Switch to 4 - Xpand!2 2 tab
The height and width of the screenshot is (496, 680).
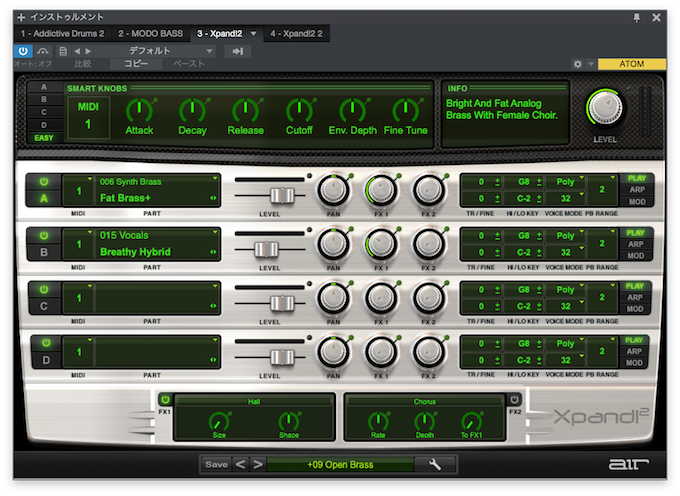[296, 34]
